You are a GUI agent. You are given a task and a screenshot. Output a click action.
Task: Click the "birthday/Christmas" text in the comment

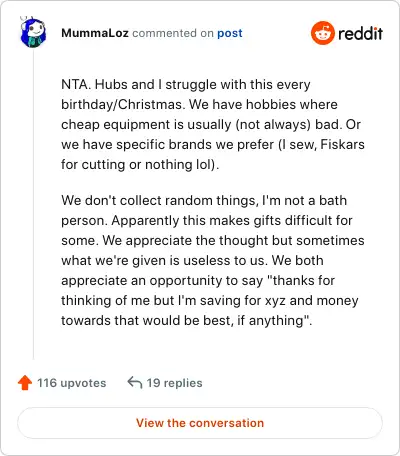coord(122,105)
